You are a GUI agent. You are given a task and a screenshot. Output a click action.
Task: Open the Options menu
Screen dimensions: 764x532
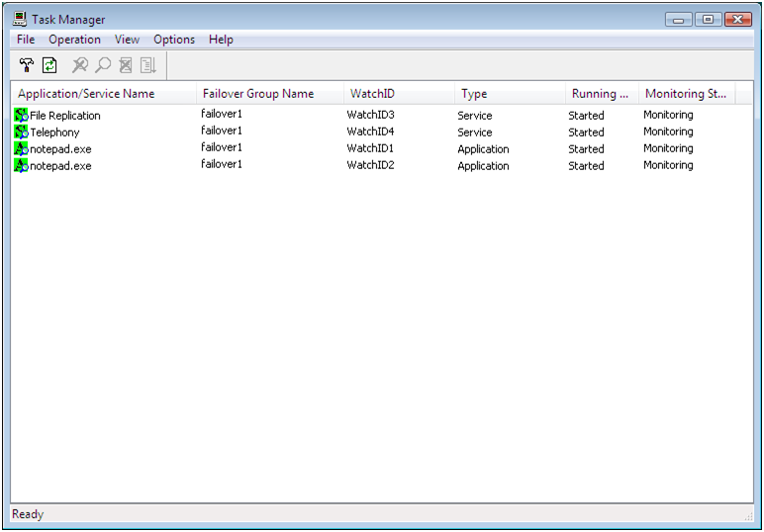(174, 40)
